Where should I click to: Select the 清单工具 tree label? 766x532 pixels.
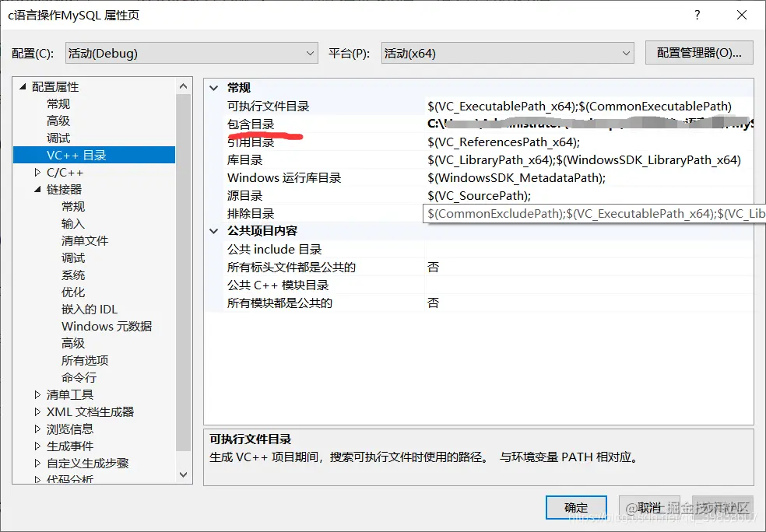70,394
